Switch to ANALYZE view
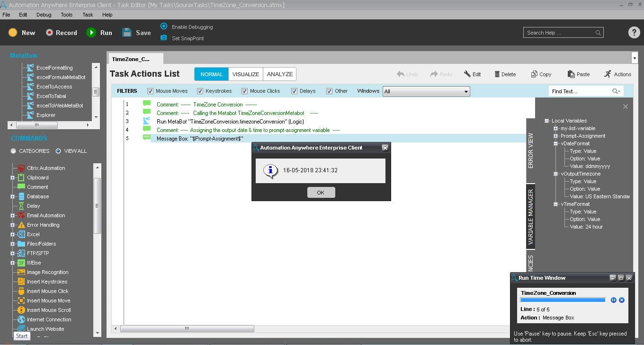 [280, 74]
